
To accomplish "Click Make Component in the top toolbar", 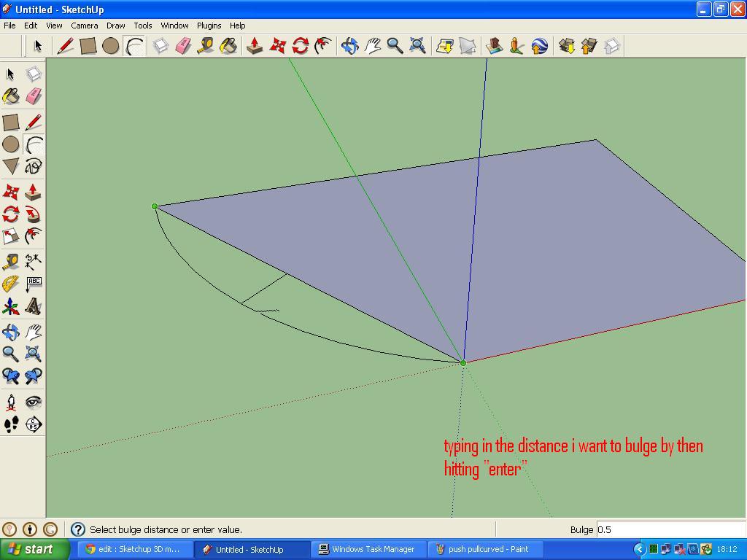I will point(160,46).
